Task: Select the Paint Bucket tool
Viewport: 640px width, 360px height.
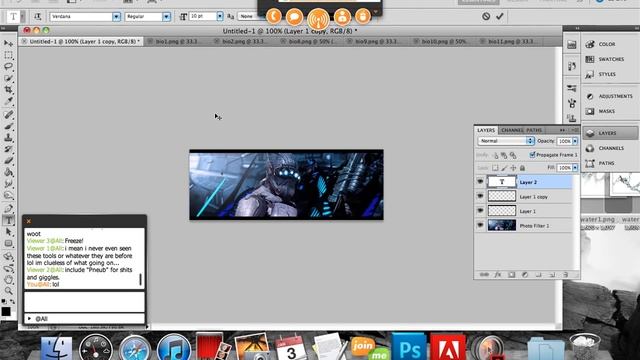Action: coord(9,172)
